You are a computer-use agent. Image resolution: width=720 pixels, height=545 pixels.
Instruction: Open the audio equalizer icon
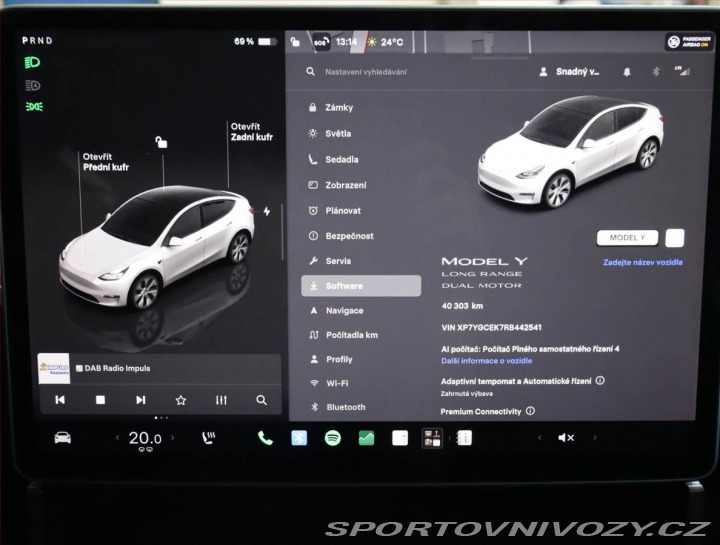(221, 400)
